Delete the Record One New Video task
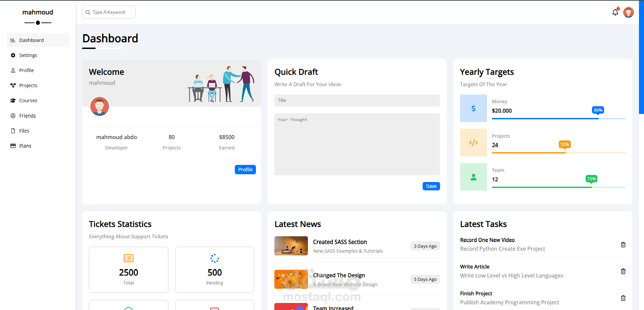This screenshot has height=310, width=644. (x=623, y=245)
